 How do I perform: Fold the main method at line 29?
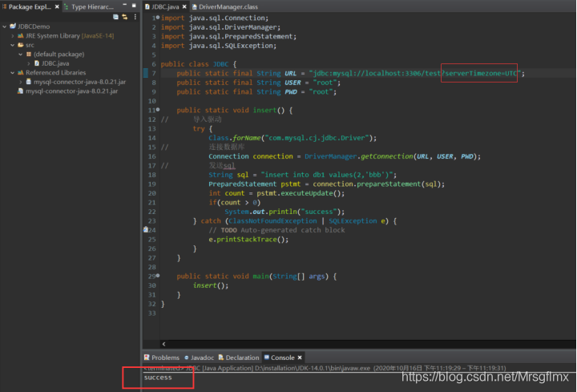[158, 275]
